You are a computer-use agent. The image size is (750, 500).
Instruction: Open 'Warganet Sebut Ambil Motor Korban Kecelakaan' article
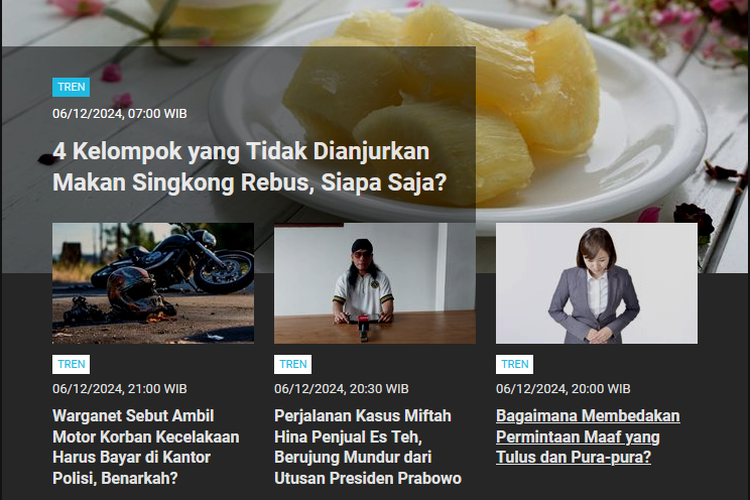(x=146, y=447)
